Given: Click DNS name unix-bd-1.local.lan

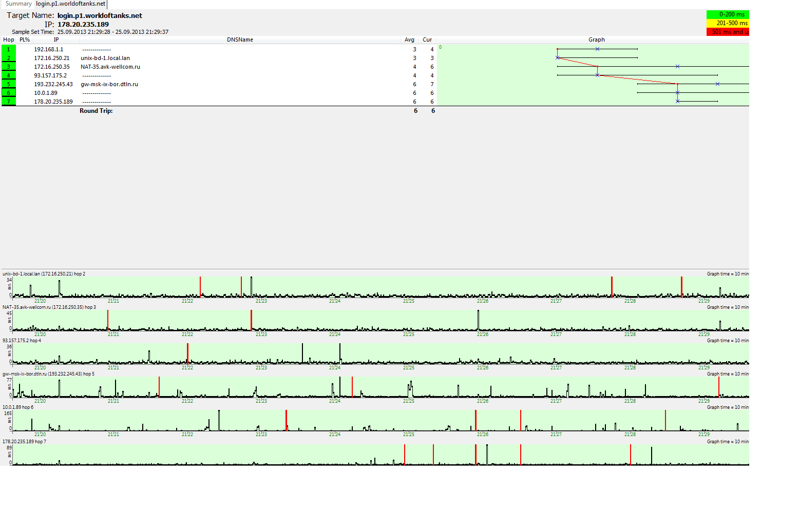Looking at the screenshot, I should point(105,58).
